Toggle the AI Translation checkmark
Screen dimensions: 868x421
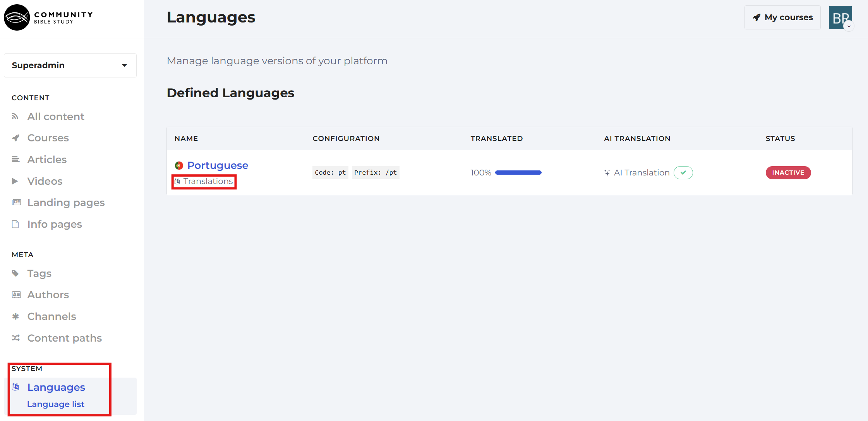(x=683, y=173)
